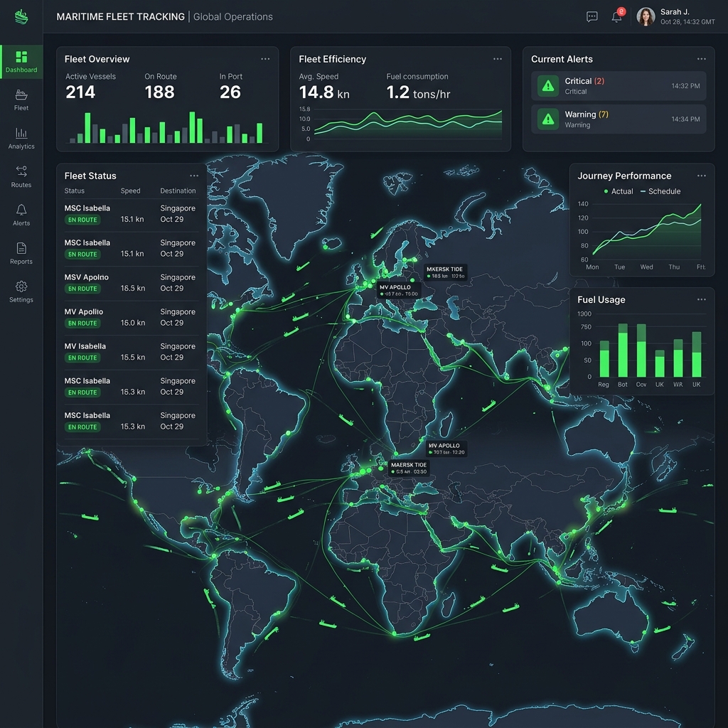Open the messages icon in the header
Image resolution: width=728 pixels, height=728 pixels.
591,16
